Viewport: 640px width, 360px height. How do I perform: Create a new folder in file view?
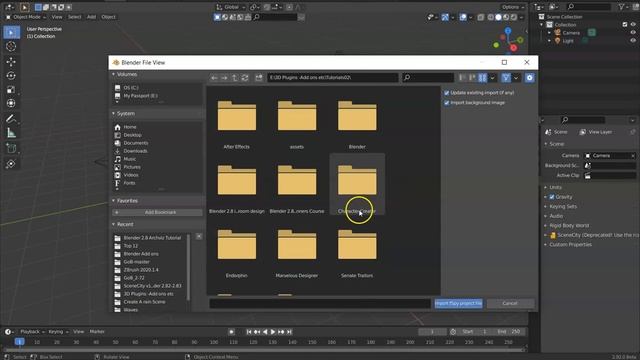(259, 78)
